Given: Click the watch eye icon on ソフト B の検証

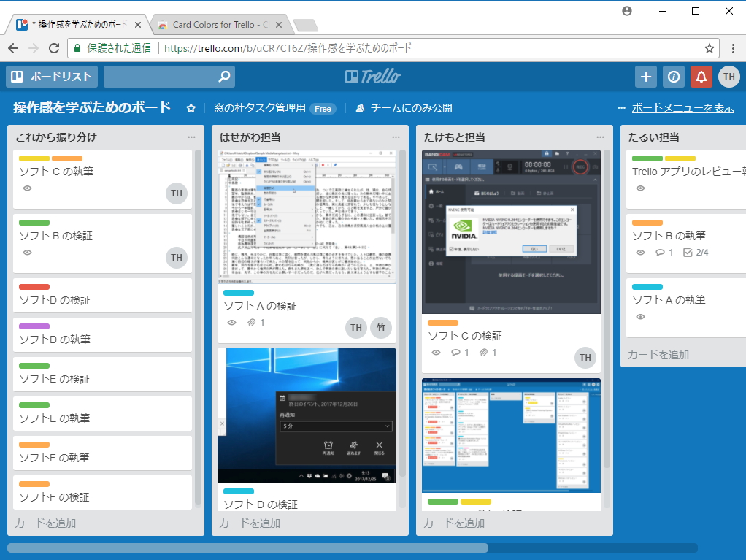Looking at the screenshot, I should coord(28,253).
